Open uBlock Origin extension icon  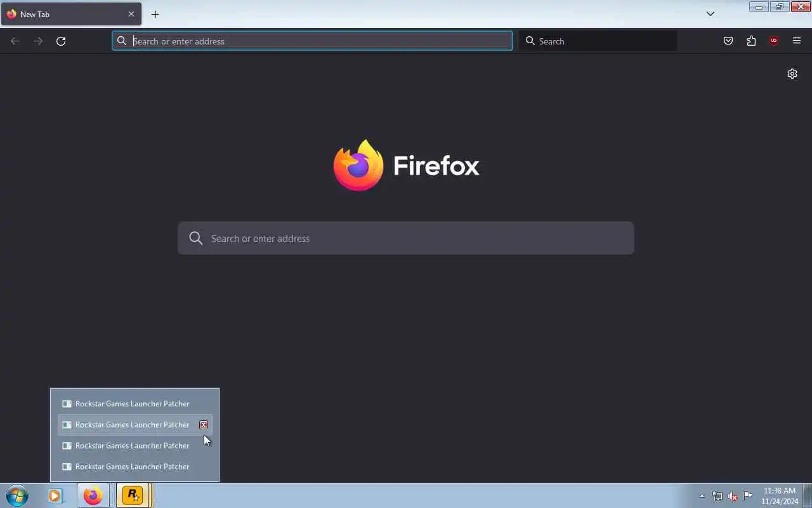click(x=773, y=41)
